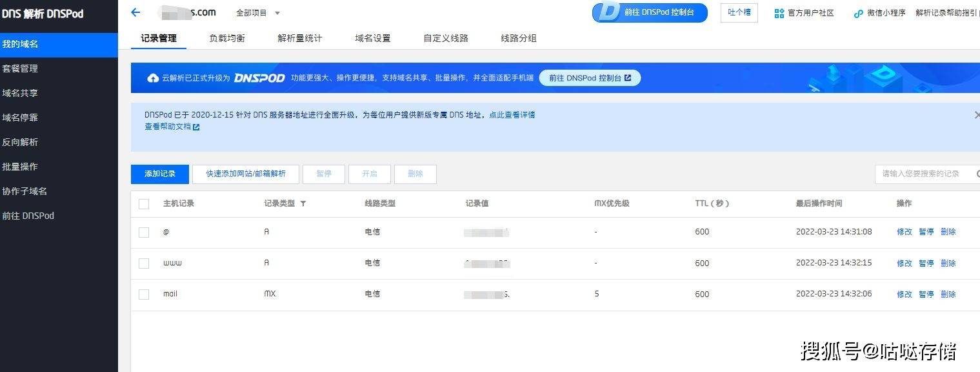Open the 官方用户社区 community icon
The image size is (980, 372).
(779, 13)
